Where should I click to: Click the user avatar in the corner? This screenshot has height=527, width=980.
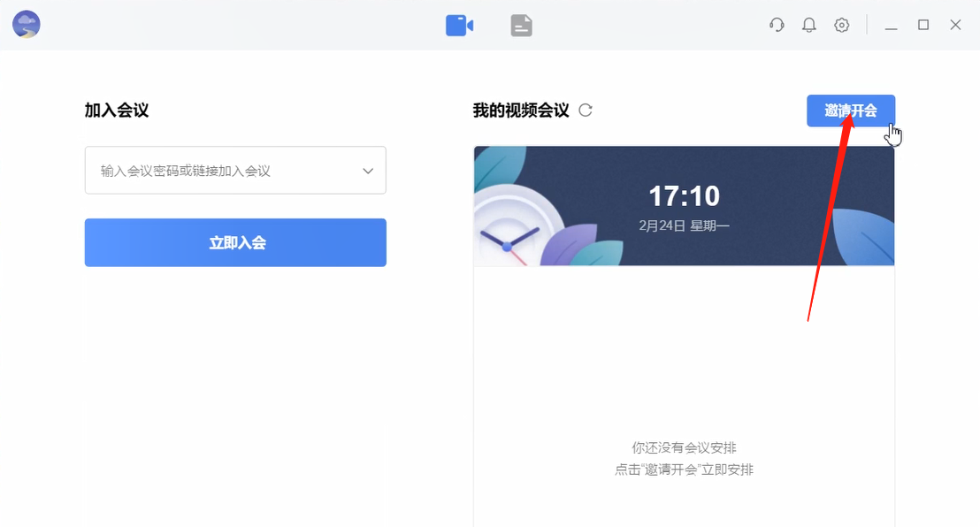(x=26, y=25)
